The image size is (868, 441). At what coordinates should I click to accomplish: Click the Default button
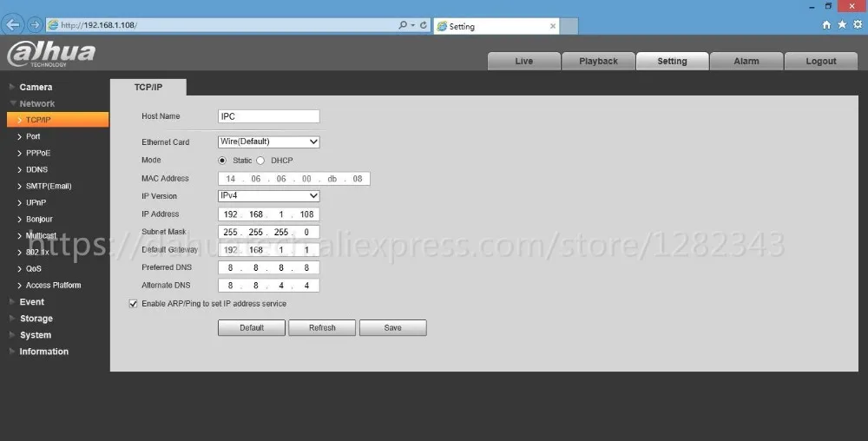coord(252,327)
